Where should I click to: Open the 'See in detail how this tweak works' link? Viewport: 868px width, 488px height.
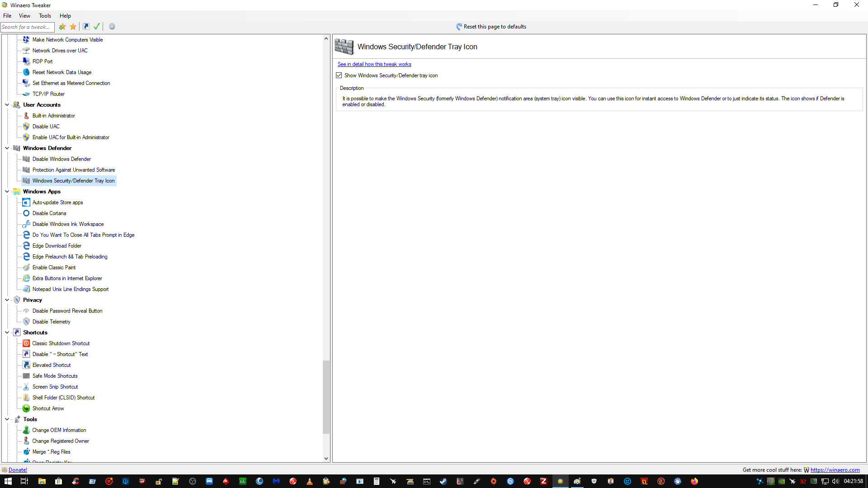click(374, 64)
